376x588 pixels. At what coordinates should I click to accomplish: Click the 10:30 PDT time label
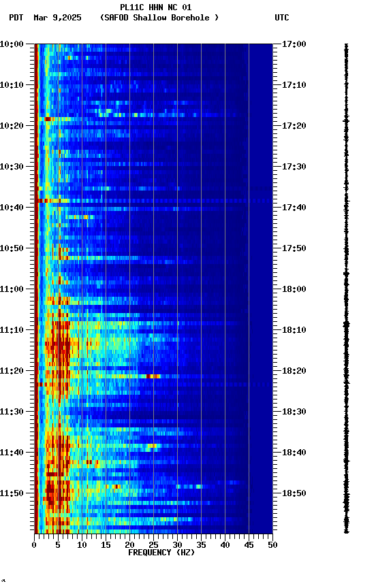12,167
